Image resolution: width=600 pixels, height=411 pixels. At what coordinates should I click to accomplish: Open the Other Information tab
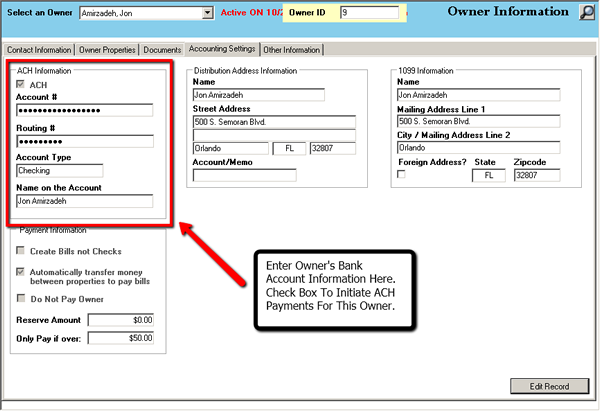[x=292, y=50]
